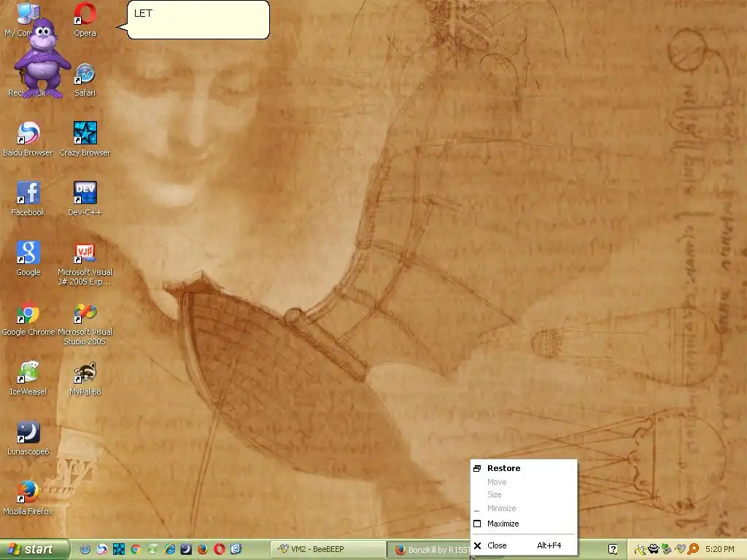Select the Google Chrome desktop icon
Viewport: 747px width, 560px height.
point(28,319)
